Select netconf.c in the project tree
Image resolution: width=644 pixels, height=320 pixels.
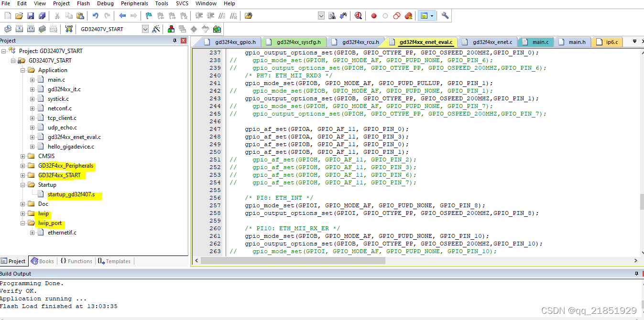click(x=60, y=108)
